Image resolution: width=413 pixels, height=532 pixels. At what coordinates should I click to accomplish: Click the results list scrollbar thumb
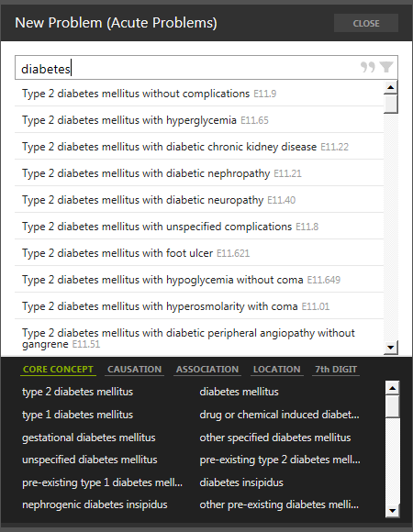[391, 104]
